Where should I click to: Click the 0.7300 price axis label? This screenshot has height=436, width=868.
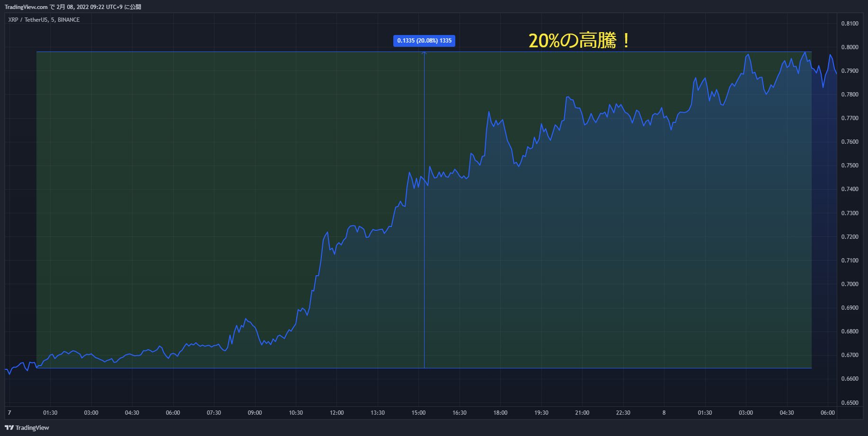point(850,213)
